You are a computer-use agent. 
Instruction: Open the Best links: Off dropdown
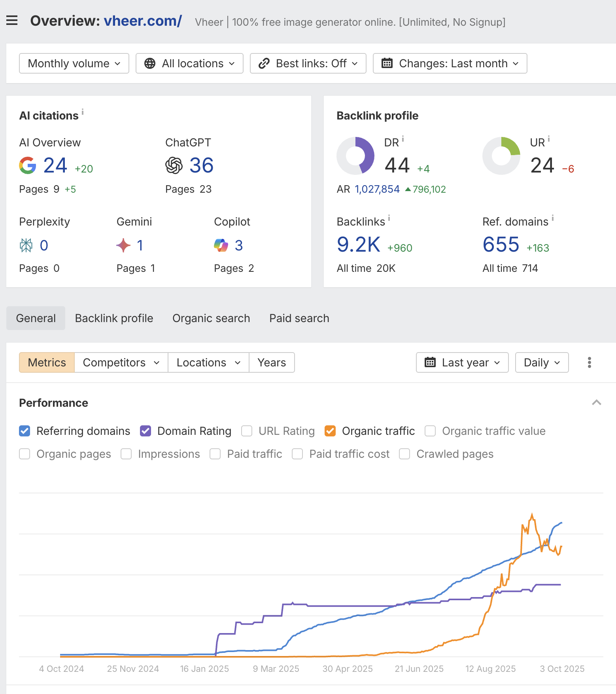tap(308, 63)
